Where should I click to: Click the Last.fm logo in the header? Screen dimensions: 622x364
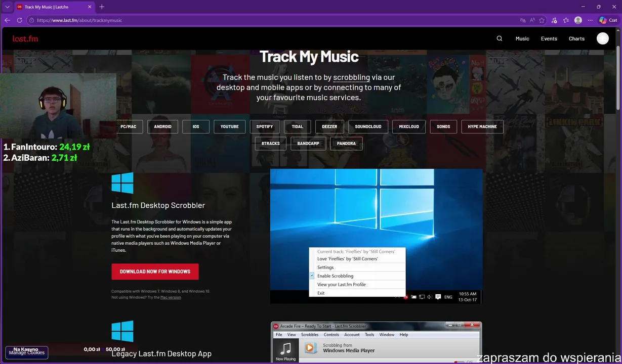(25, 38)
